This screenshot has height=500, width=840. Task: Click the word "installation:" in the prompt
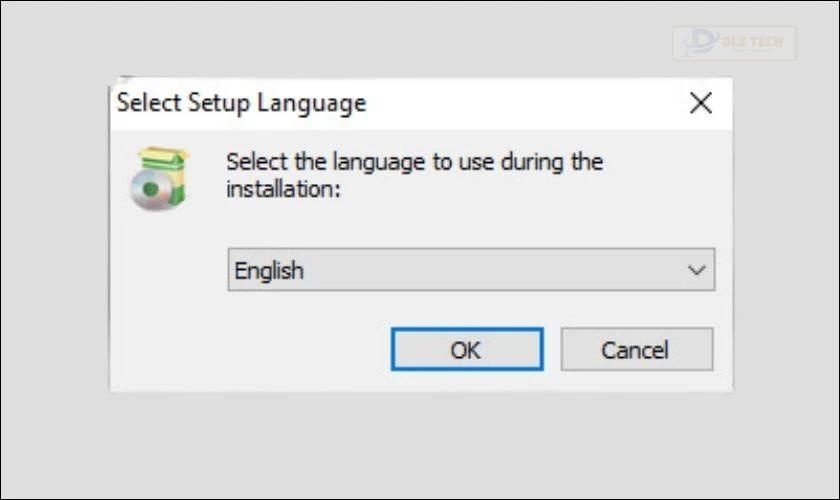[x=283, y=189]
